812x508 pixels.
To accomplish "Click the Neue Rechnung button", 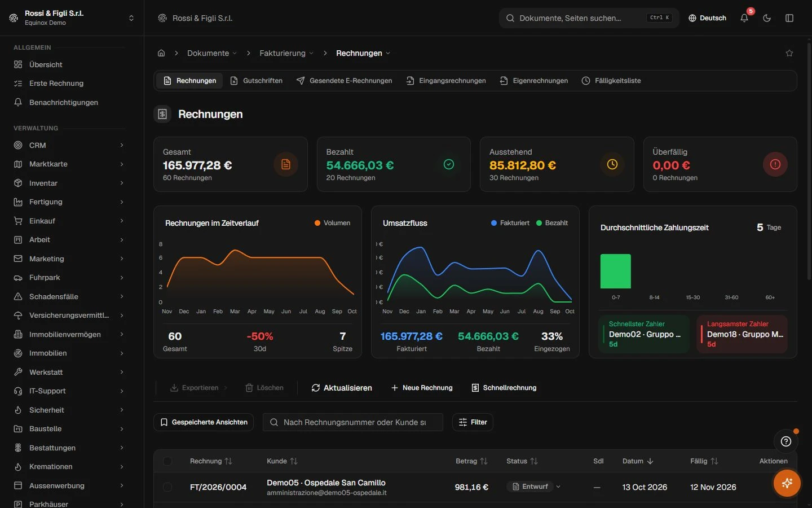I will pyautogui.click(x=422, y=388).
